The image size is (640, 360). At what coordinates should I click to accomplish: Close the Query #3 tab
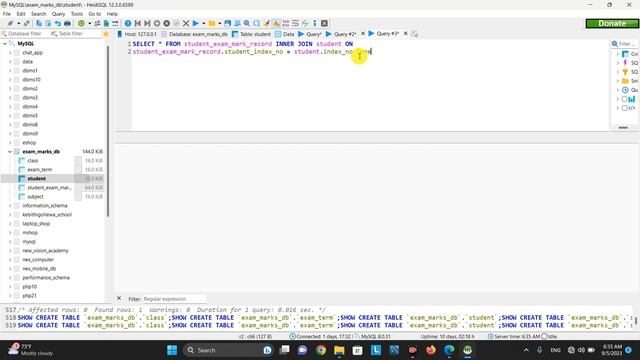pos(405,33)
